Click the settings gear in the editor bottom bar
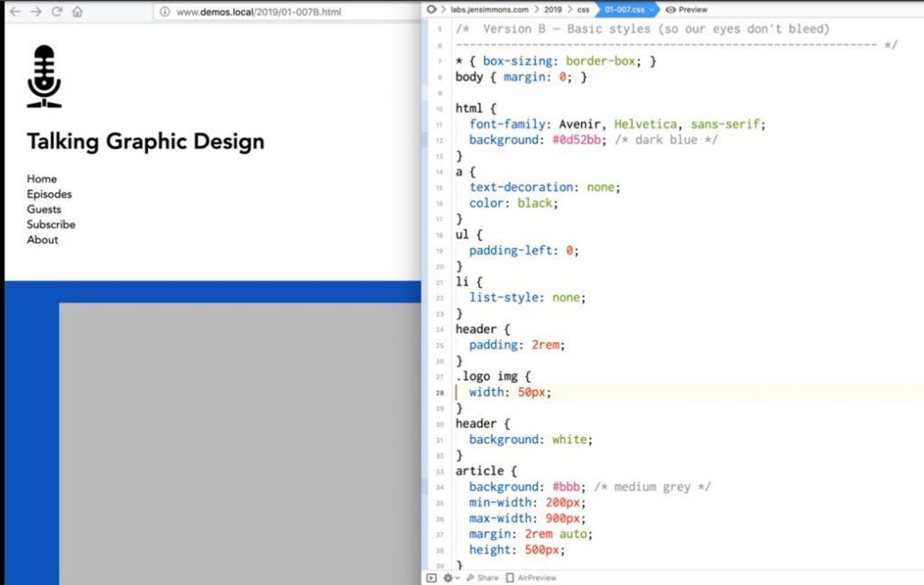 point(447,578)
